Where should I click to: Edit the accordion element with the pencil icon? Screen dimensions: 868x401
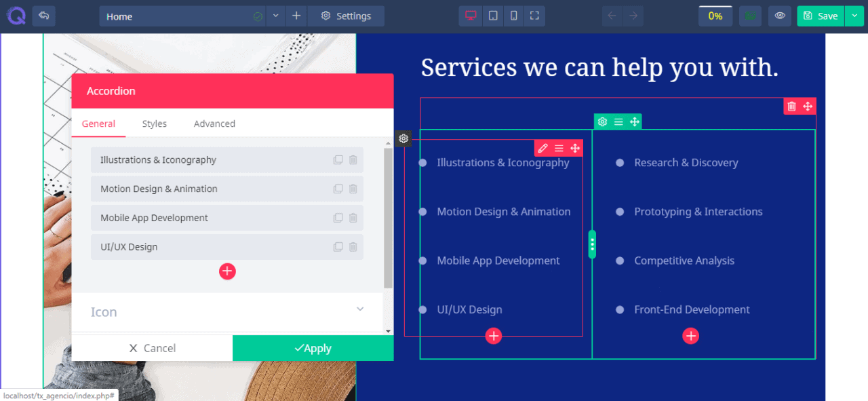click(542, 148)
